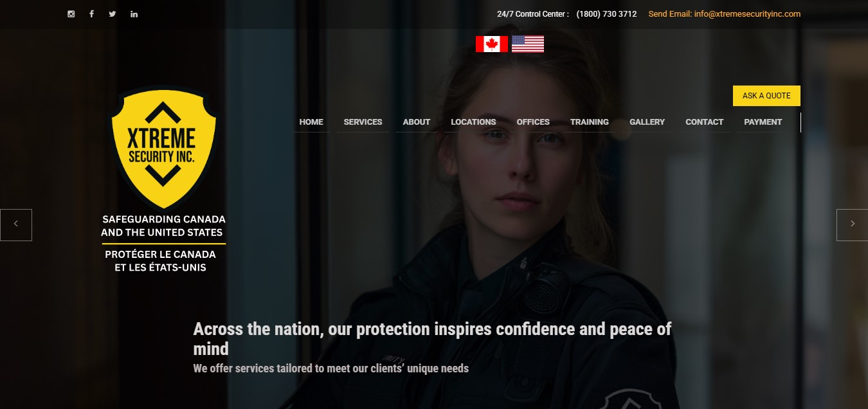Screen dimensions: 868x409
Task: Open the Locations menu item
Action: coord(473,122)
